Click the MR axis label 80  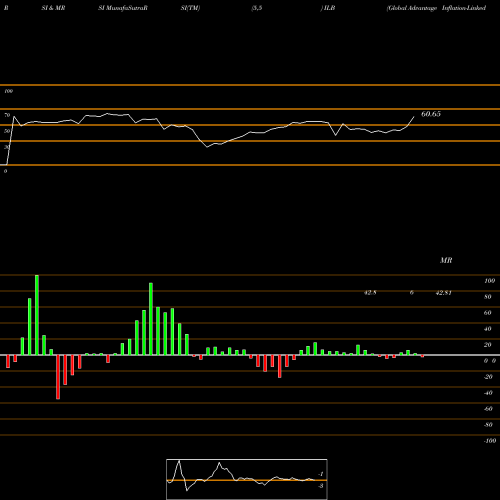tap(488, 297)
